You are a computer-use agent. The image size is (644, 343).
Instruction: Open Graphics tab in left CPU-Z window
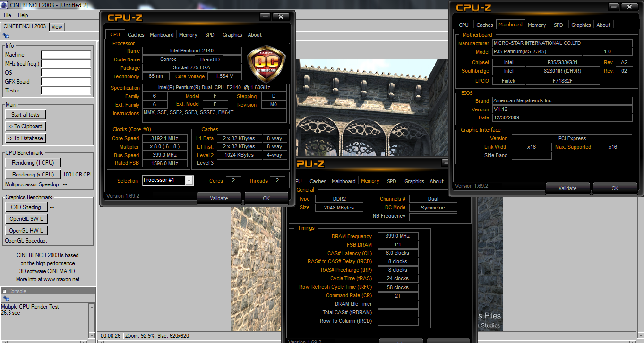(x=232, y=35)
